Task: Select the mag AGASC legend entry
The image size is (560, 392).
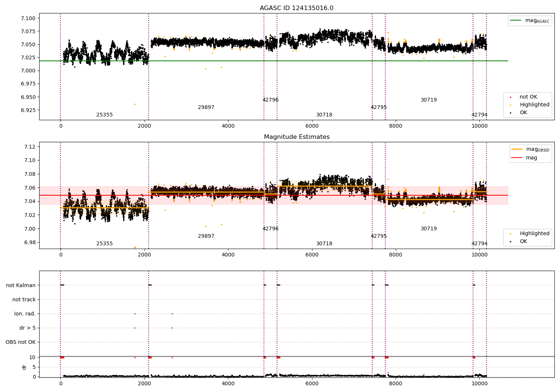Action: (x=530, y=21)
